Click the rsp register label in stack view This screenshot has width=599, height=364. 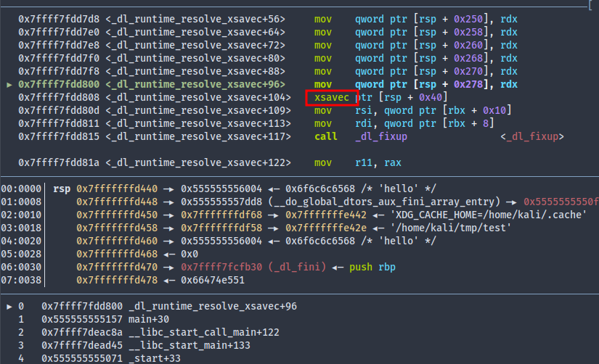click(61, 189)
